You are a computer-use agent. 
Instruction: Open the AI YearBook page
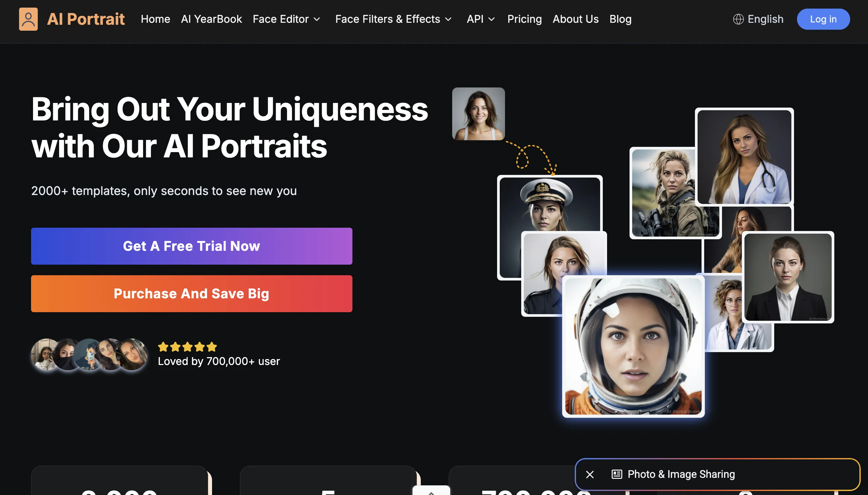pyautogui.click(x=211, y=19)
